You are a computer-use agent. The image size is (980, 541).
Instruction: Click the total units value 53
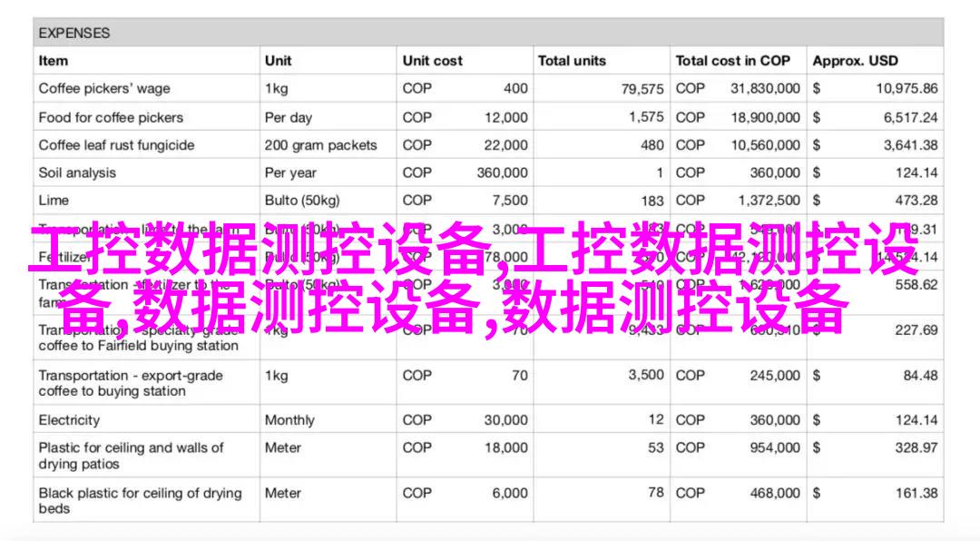[x=656, y=448]
